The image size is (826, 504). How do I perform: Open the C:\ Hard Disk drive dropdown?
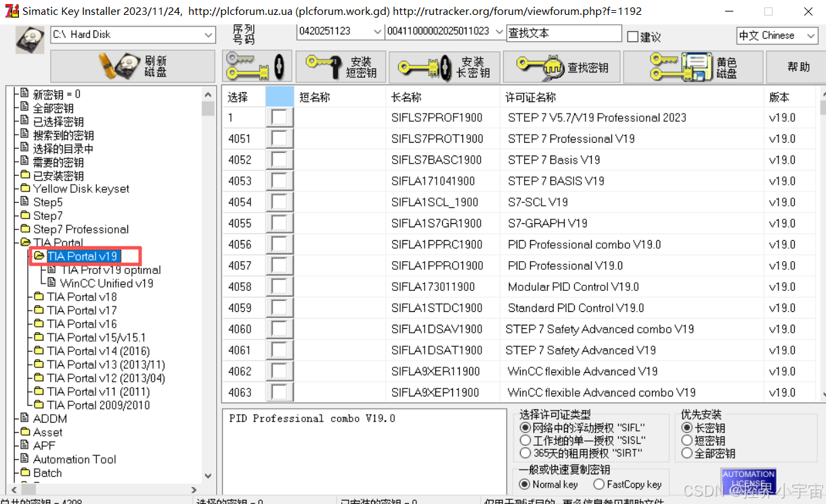pyautogui.click(x=209, y=35)
